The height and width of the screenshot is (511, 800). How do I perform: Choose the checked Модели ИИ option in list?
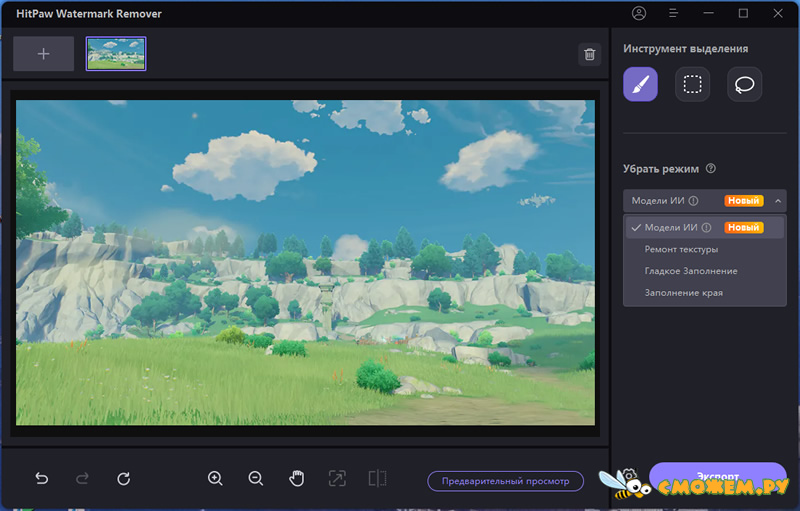click(x=705, y=227)
